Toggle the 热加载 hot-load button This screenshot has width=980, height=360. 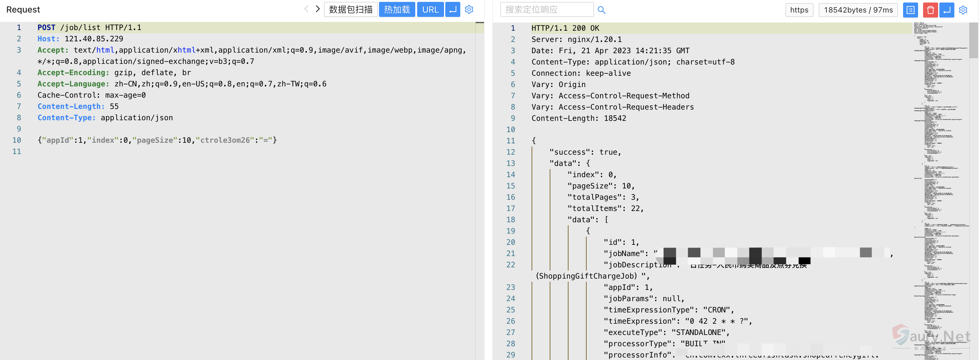397,9
